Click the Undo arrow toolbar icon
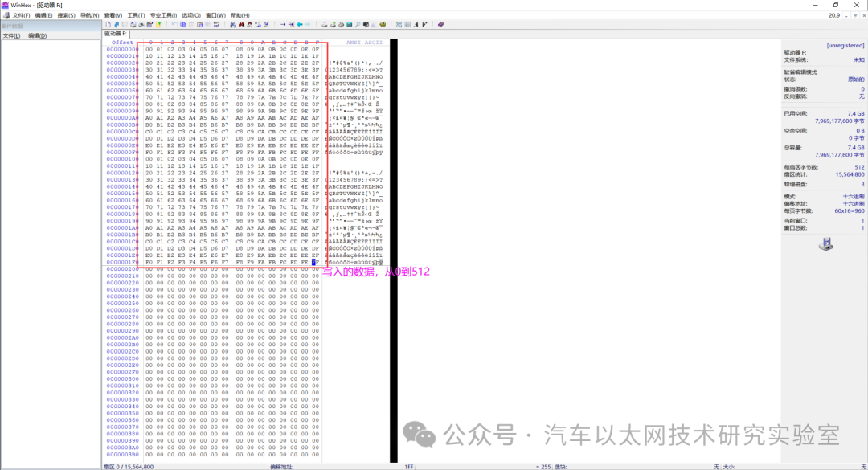The width and height of the screenshot is (868, 470). (174, 24)
